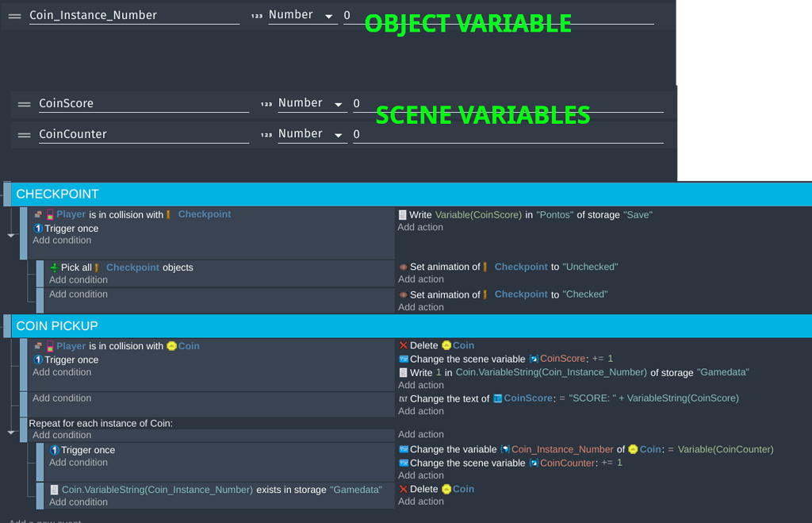812x523 pixels.
Task: Click the drag handle icon beside Coin_Instance_Number
Action: (x=15, y=14)
